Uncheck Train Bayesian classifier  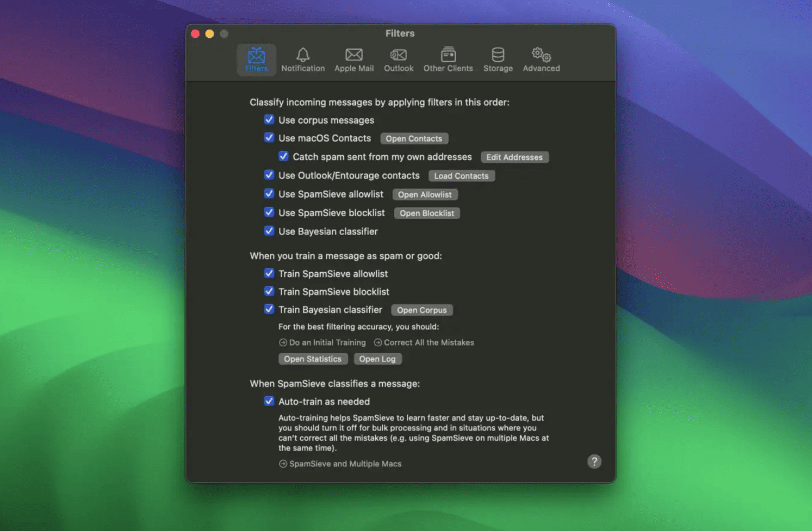(x=269, y=310)
